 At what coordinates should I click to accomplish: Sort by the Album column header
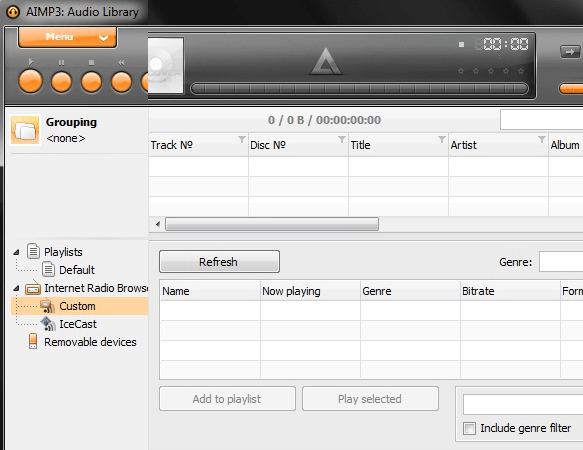click(x=565, y=145)
